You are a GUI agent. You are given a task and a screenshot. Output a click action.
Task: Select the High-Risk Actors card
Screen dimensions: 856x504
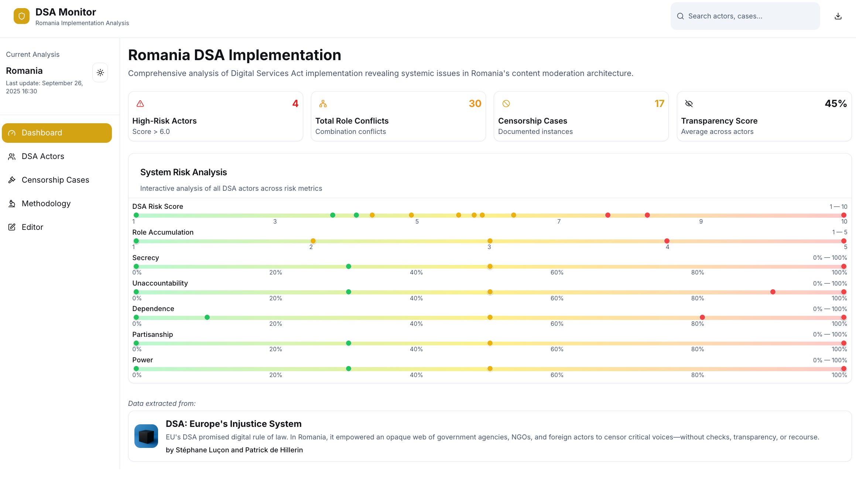tap(216, 116)
